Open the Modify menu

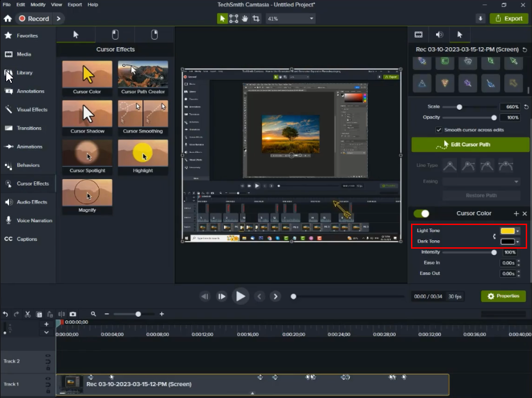(38, 4)
